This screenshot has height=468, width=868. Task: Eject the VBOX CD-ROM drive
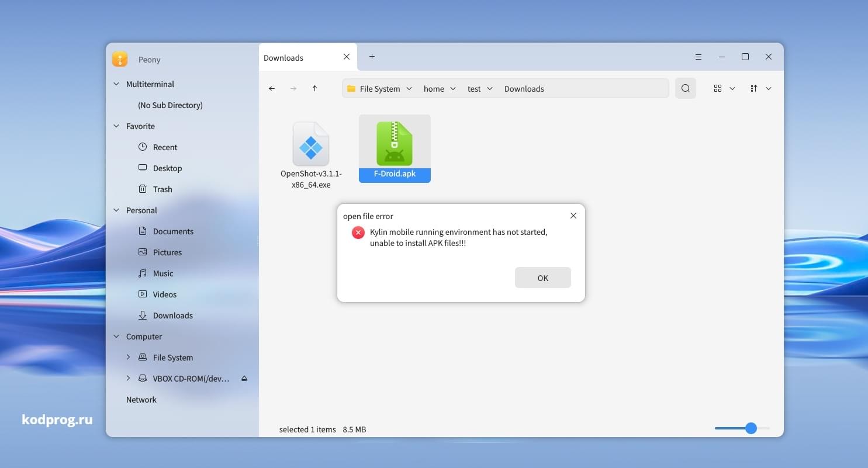click(x=244, y=379)
